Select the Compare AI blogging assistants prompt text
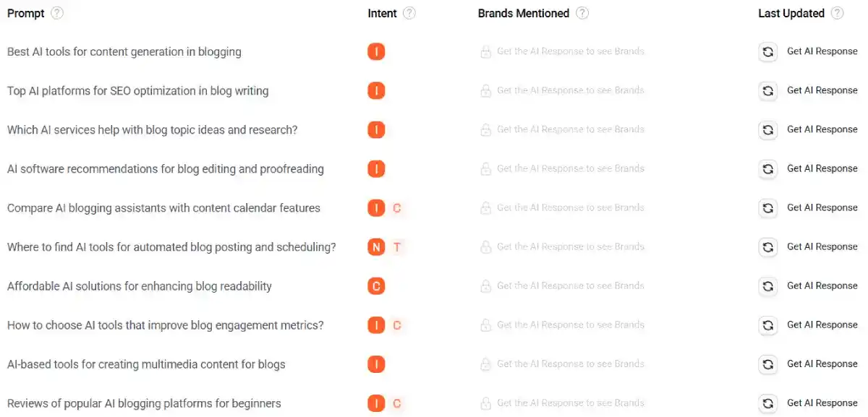Screen dimensions: 868x417 point(163,207)
